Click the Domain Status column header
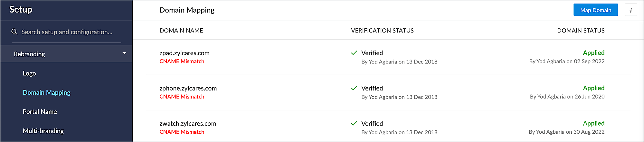 581,31
